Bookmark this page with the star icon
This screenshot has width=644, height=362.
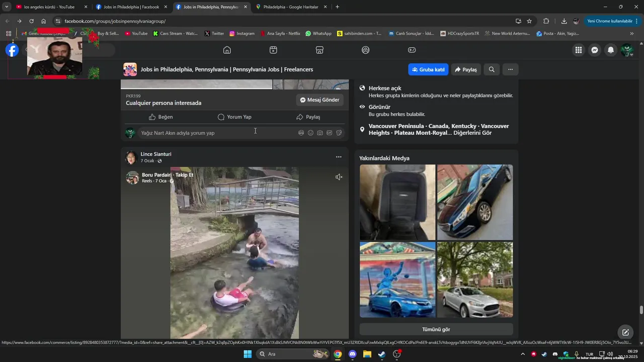pyautogui.click(x=529, y=21)
